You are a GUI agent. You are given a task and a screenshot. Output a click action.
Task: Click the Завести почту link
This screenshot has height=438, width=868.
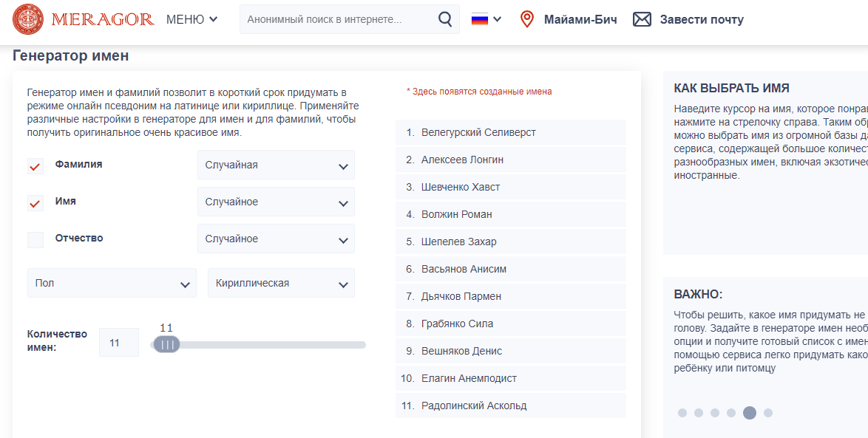tap(702, 19)
